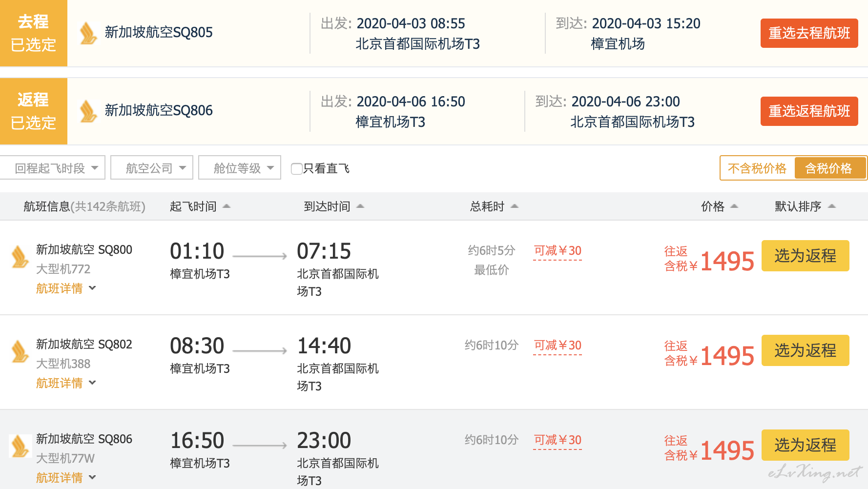Viewport: 868px width, 489px height.
Task: Click 大型机388 aircraft type text
Action: [63, 364]
